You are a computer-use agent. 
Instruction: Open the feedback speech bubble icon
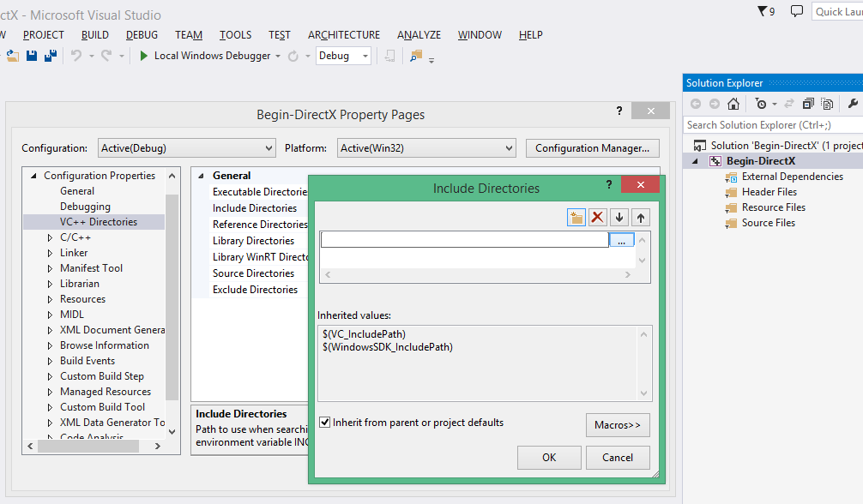[796, 11]
